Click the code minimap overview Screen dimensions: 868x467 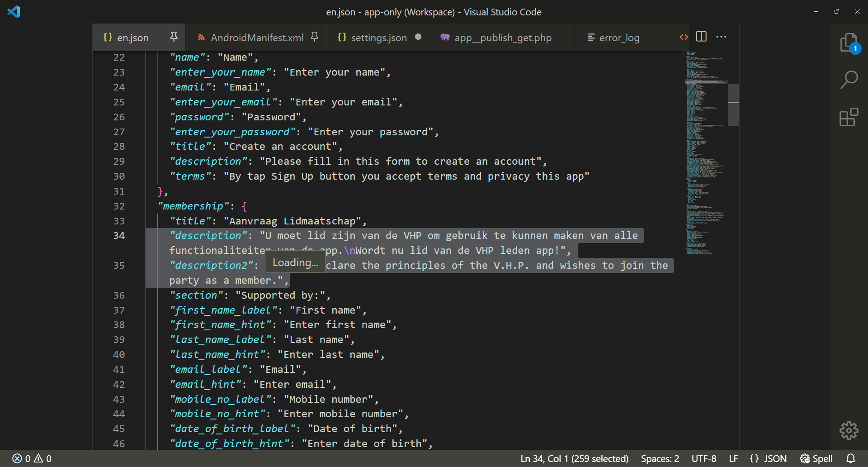(x=705, y=154)
